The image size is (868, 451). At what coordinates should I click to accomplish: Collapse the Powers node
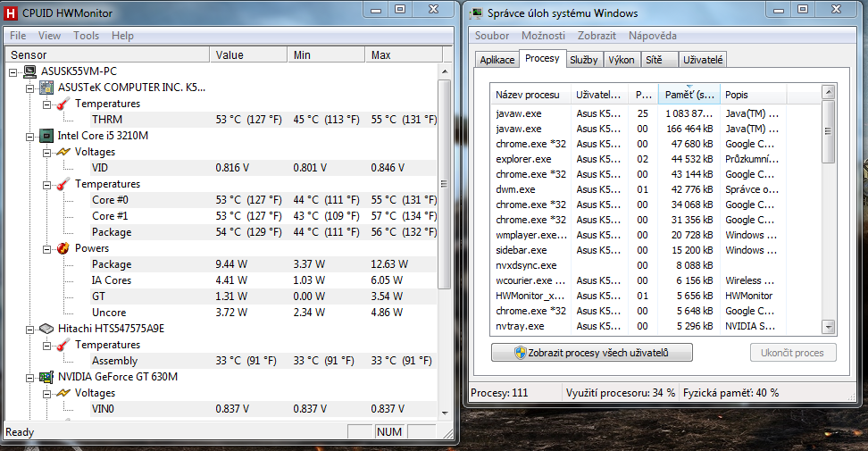tap(47, 249)
